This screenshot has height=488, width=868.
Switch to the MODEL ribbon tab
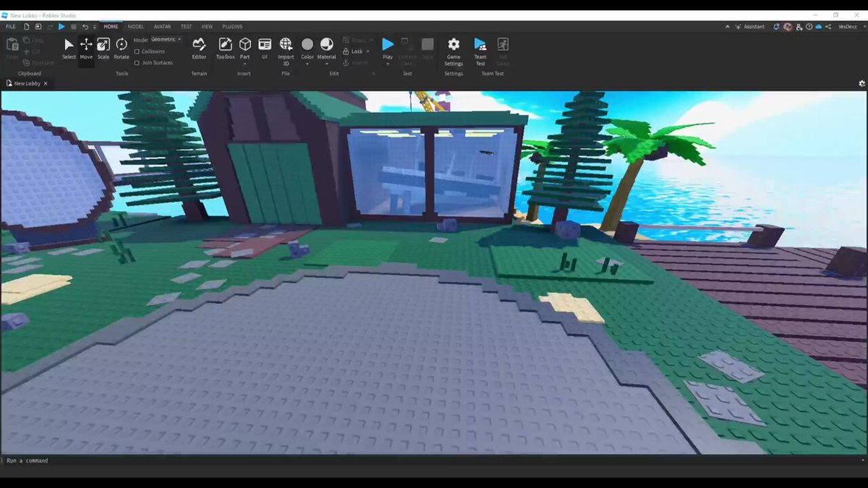pyautogui.click(x=136, y=27)
